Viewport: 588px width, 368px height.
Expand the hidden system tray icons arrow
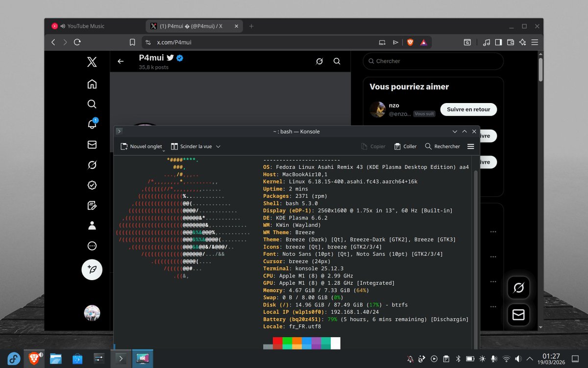(530, 359)
